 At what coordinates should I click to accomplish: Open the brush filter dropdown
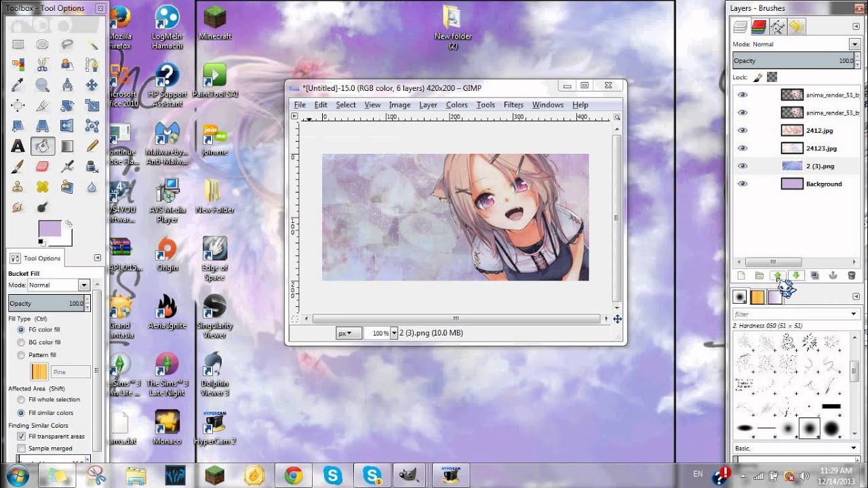854,314
